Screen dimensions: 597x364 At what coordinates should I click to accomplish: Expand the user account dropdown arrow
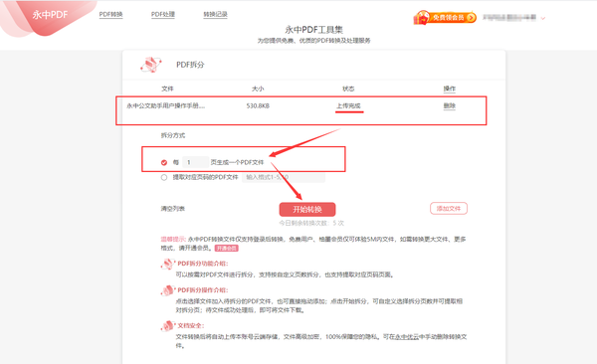(x=543, y=18)
